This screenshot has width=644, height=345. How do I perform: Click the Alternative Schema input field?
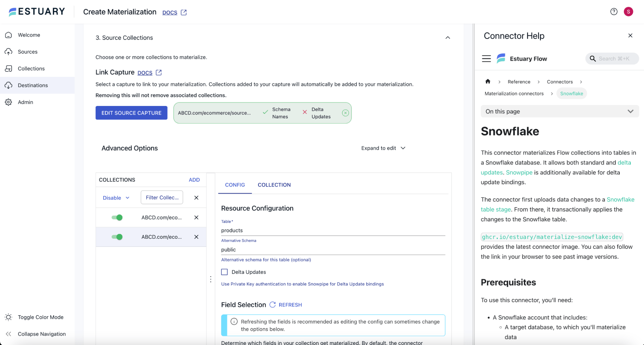coord(333,250)
